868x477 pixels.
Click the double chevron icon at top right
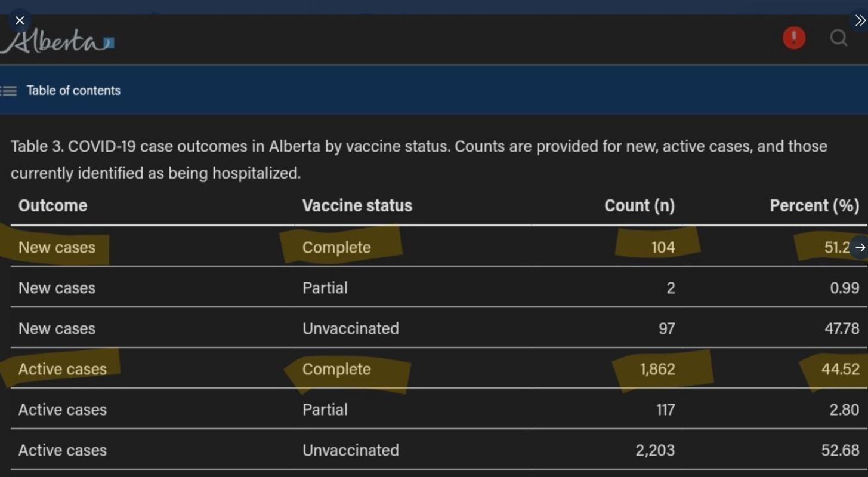coord(860,21)
